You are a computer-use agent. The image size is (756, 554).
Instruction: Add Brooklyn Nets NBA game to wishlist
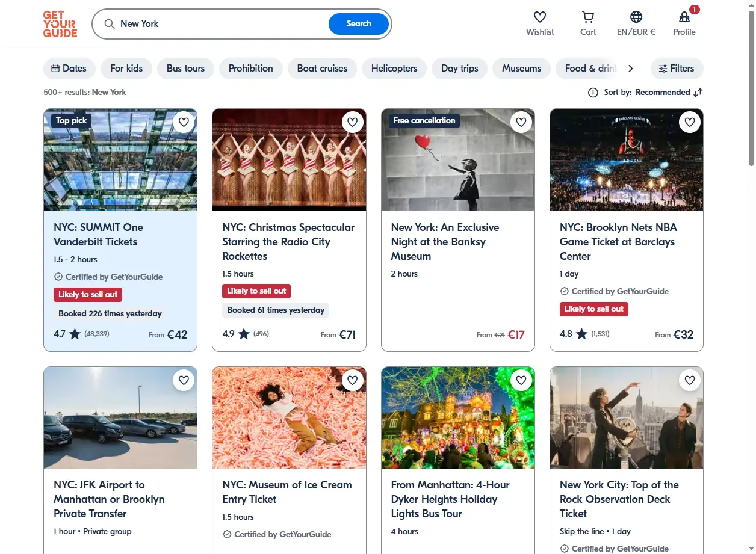click(690, 122)
